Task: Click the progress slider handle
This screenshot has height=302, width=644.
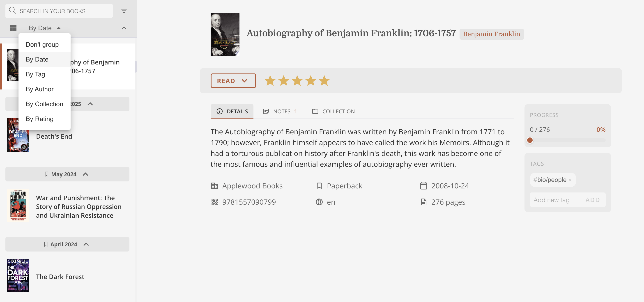Action: (530, 140)
